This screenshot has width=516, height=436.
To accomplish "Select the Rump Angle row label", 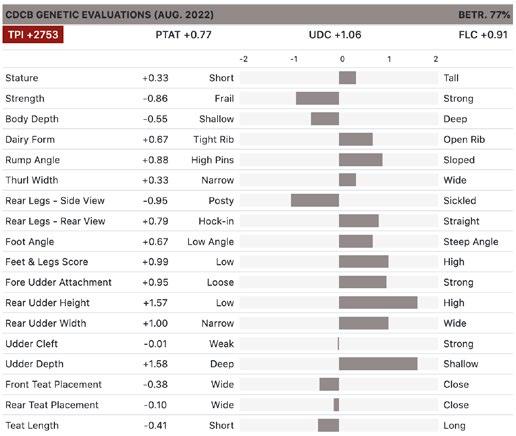I will pyautogui.click(x=33, y=160).
